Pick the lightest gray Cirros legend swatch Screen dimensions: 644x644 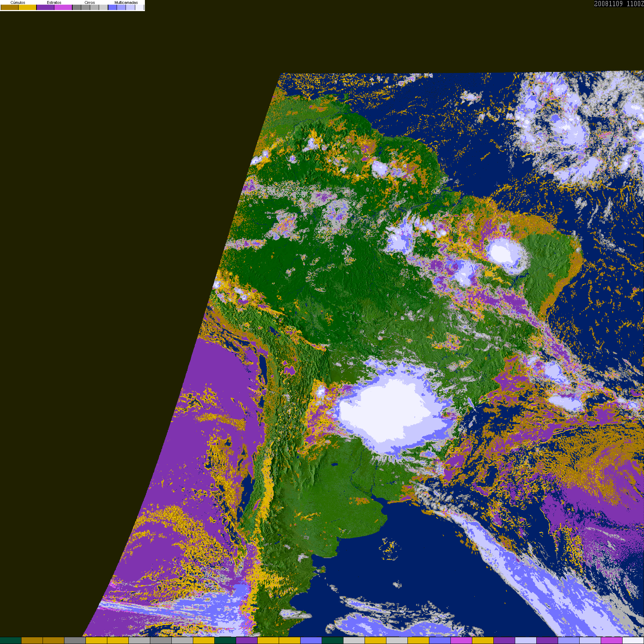[103, 7]
